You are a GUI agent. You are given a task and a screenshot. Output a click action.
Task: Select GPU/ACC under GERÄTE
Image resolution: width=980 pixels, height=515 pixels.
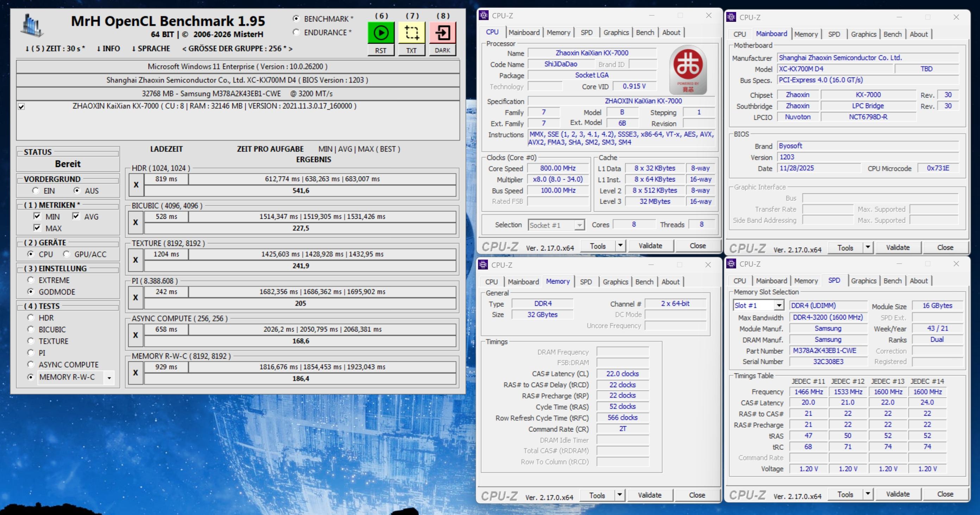click(67, 254)
